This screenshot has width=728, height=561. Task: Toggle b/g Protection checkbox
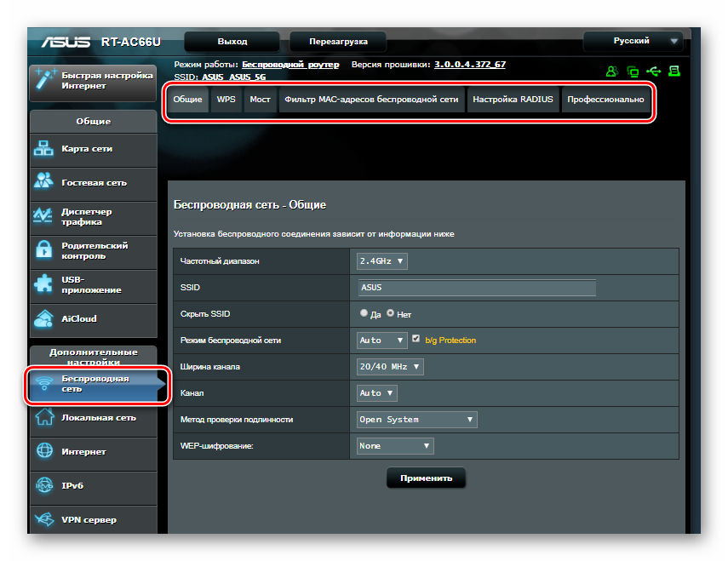pyautogui.click(x=416, y=339)
